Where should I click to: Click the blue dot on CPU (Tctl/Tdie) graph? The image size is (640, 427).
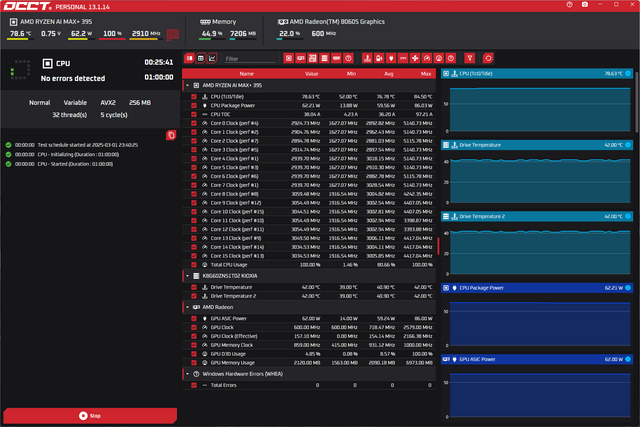(x=628, y=73)
